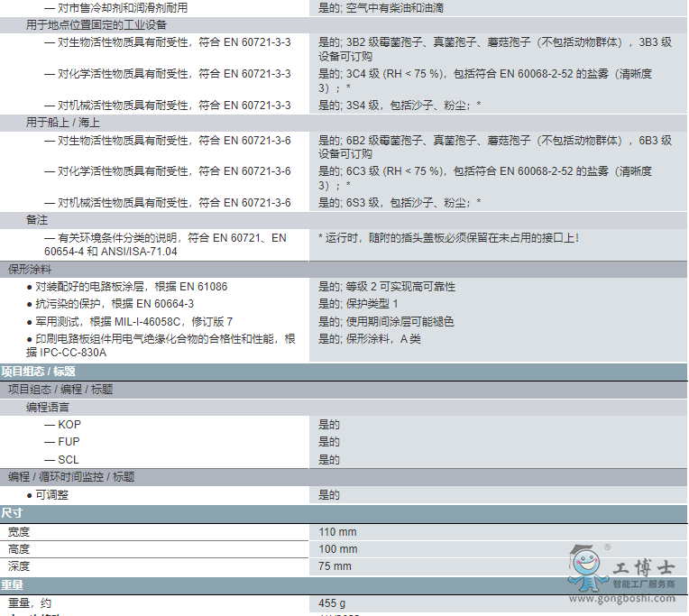
Task: Select the '高度' row label
Action: [x=19, y=549]
